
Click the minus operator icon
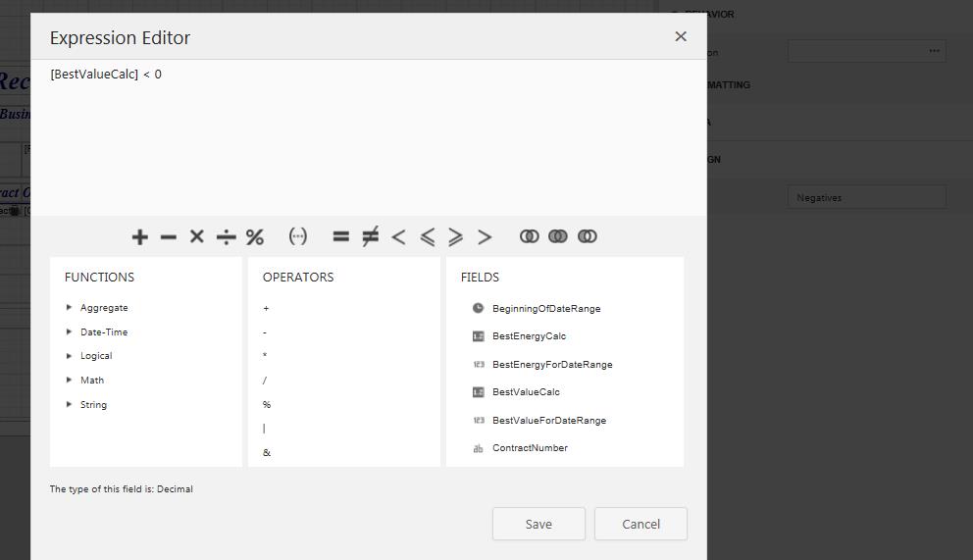point(168,236)
